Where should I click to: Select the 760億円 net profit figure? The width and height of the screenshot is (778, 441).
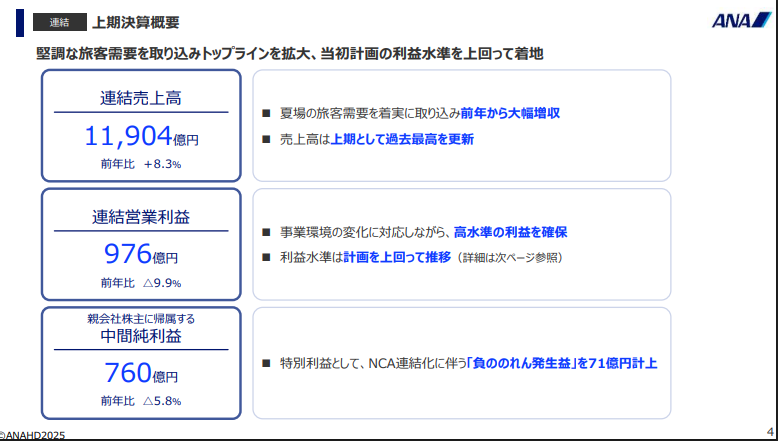140,374
